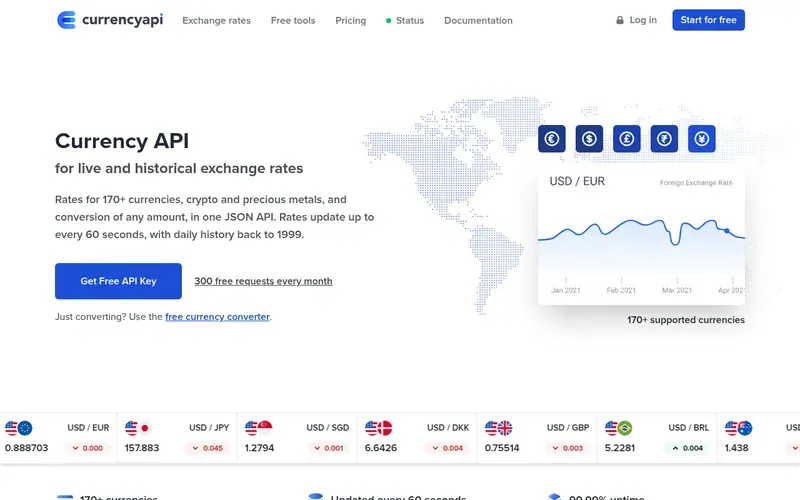Click the USD and Australia flag pair icon
This screenshot has width=800, height=500.
pos(738,428)
